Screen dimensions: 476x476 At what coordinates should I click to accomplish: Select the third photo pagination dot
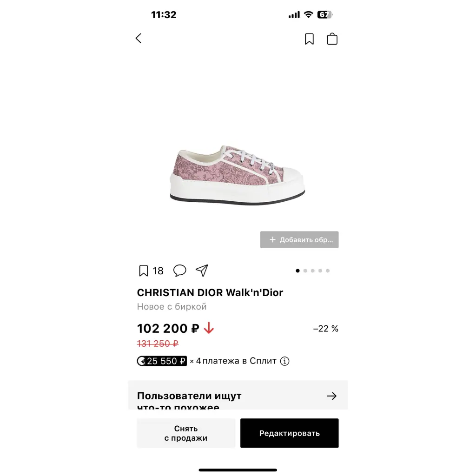(313, 271)
